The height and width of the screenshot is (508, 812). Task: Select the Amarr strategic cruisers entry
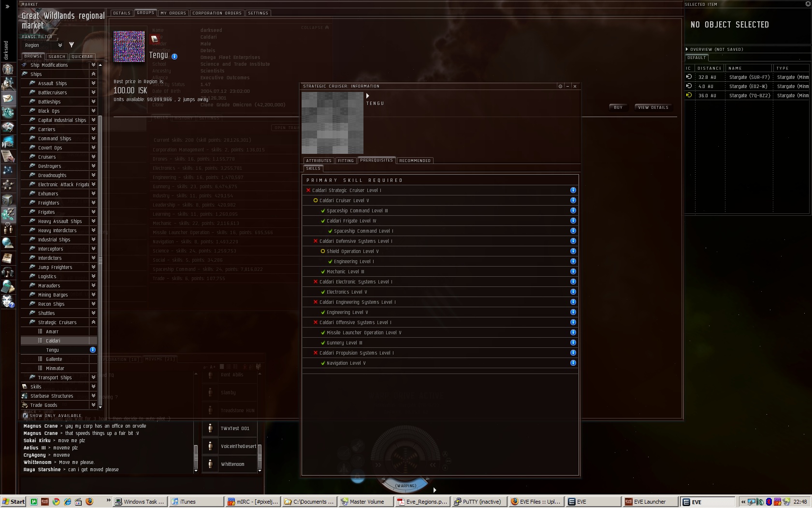click(58, 331)
